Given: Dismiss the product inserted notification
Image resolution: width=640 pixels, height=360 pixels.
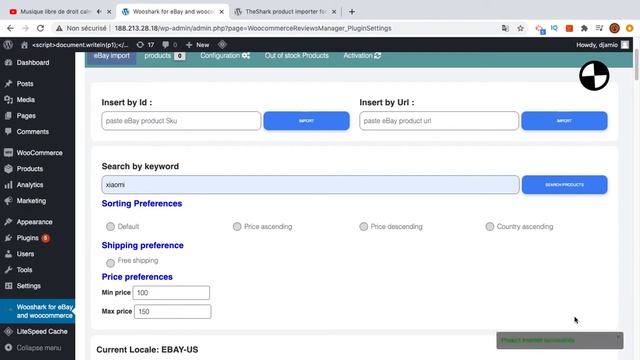Looking at the screenshot, I should [x=618, y=337].
